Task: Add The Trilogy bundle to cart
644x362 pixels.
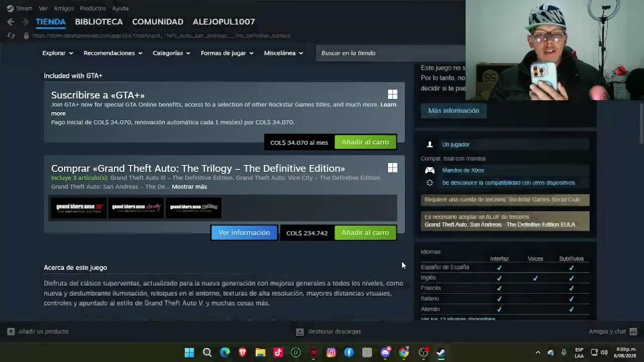Action: click(365, 233)
